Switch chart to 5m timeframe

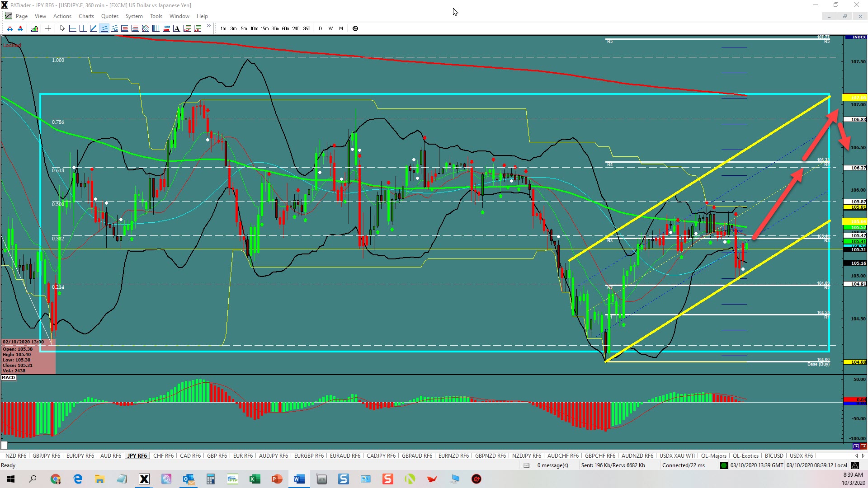[x=244, y=28]
